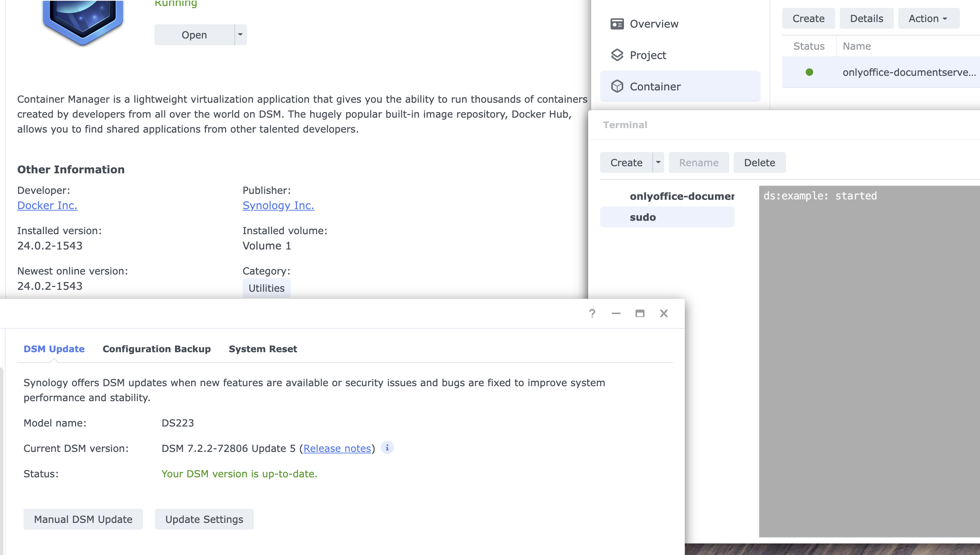
Task: Expand the terminal Create dropdown arrow
Action: (658, 162)
